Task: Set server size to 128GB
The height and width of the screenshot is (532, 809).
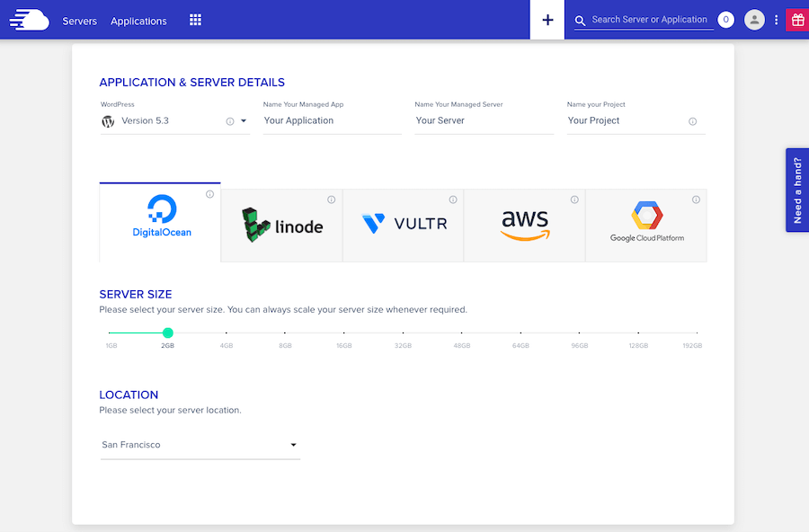Action: click(x=638, y=346)
